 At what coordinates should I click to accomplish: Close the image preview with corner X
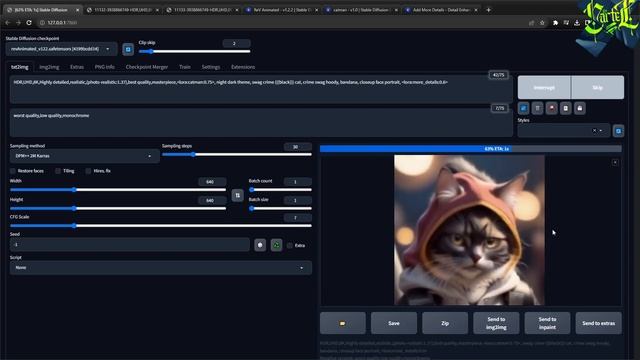click(615, 162)
